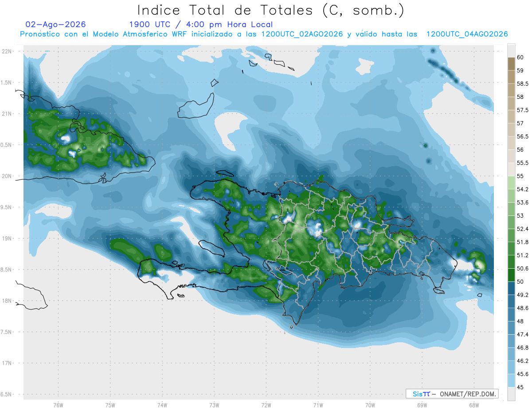Select the "45.6" color scale label
The height and width of the screenshot is (411, 532).
pyautogui.click(x=523, y=374)
